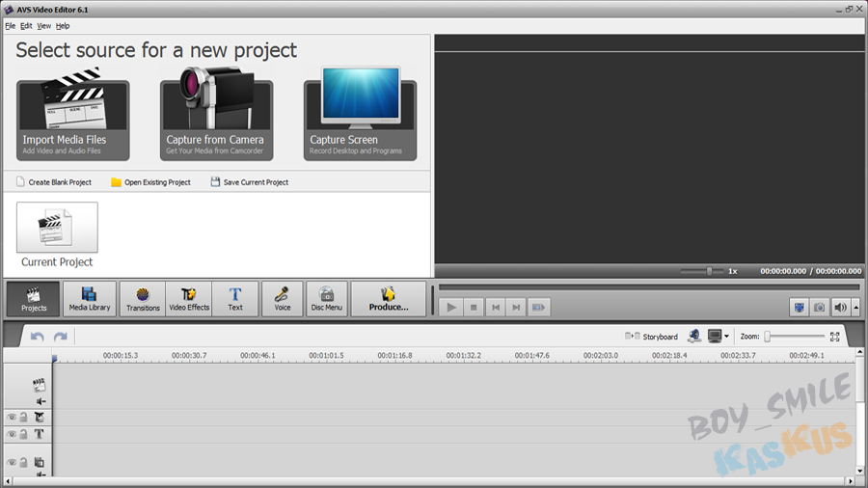The height and width of the screenshot is (488, 868).
Task: Click Open Existing Project
Action: (x=150, y=182)
